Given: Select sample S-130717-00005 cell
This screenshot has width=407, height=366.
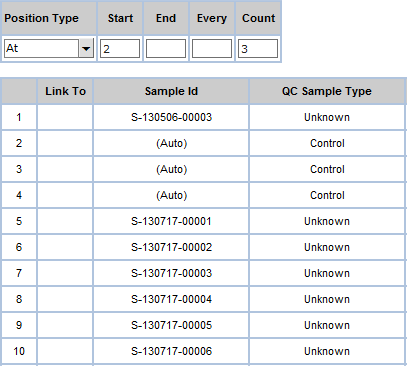Looking at the screenshot, I should coord(171,325).
